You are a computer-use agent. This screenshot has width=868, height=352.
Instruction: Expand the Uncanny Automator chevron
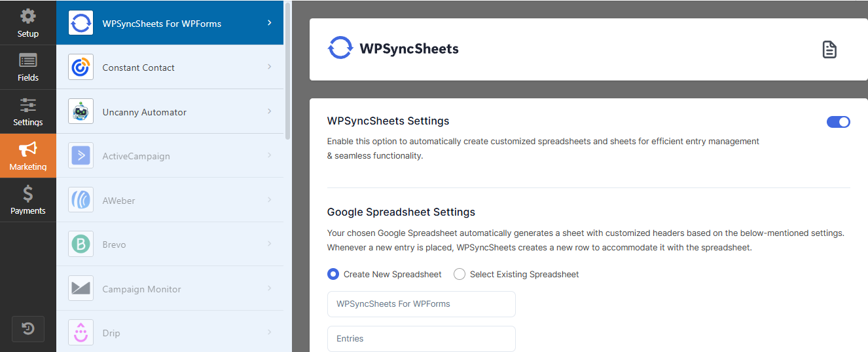pos(269,111)
